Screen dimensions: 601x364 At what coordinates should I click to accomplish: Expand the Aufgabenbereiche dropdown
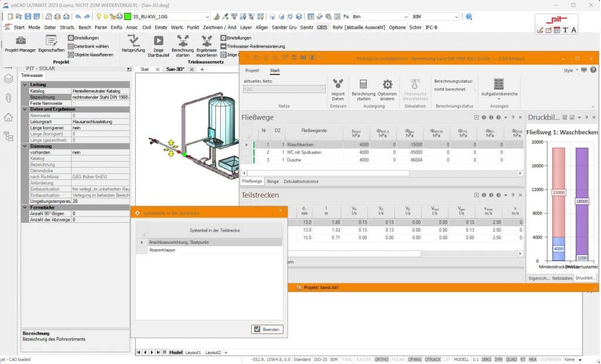click(499, 90)
